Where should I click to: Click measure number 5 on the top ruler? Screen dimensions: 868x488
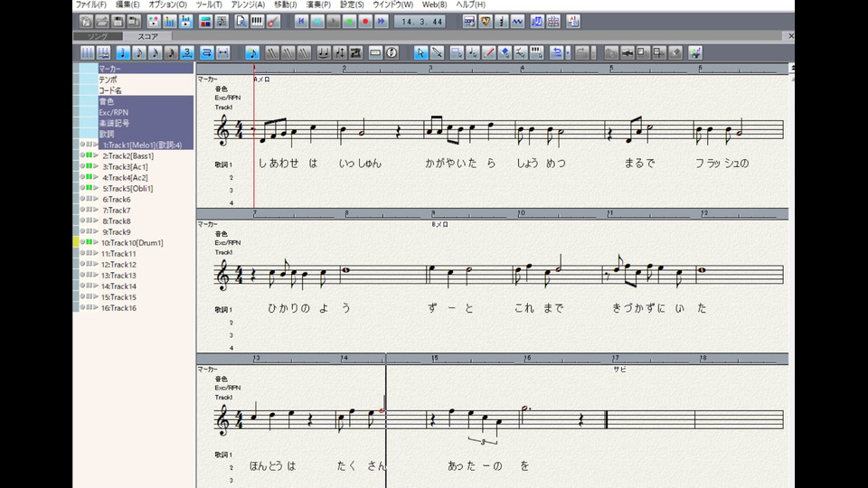(611, 69)
